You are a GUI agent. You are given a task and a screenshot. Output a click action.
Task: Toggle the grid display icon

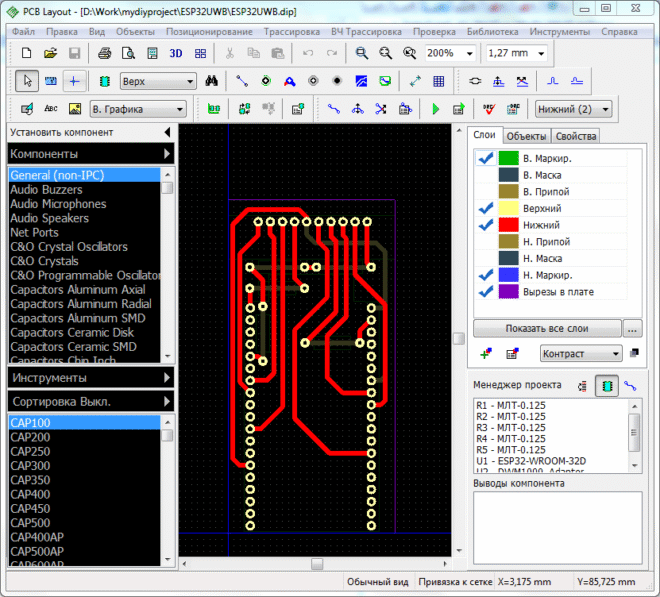[x=439, y=81]
